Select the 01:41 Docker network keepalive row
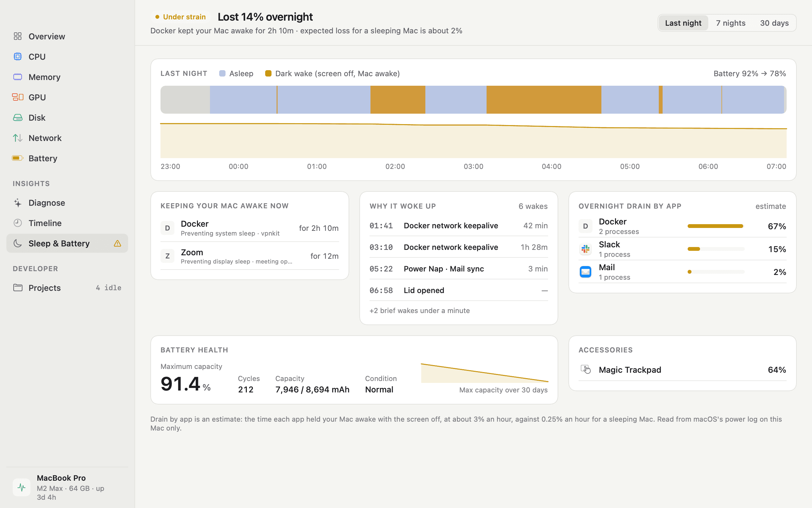 coord(458,225)
